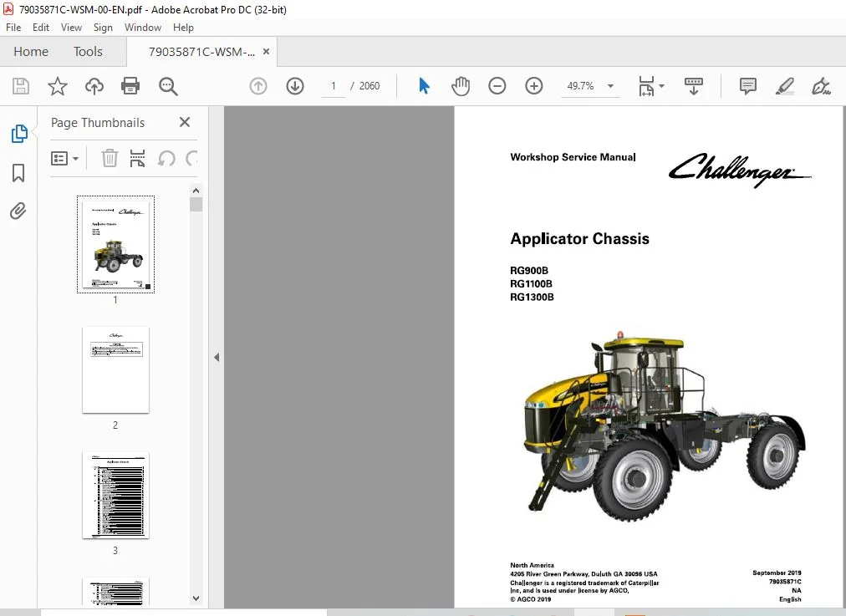Viewport: 846px width, 616px height.
Task: Switch to the Home tab
Action: (31, 52)
